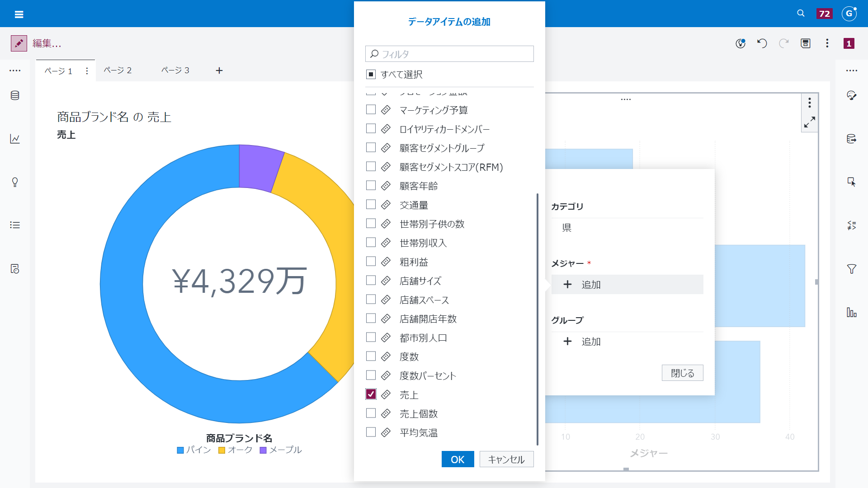The height and width of the screenshot is (488, 868).
Task: Switch to ページ 3 tab
Action: (175, 70)
